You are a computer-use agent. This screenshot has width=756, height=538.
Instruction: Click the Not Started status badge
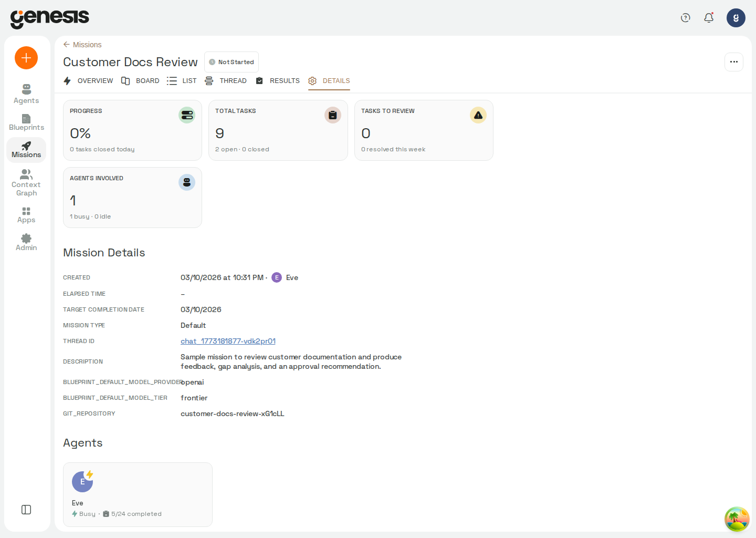(x=232, y=62)
